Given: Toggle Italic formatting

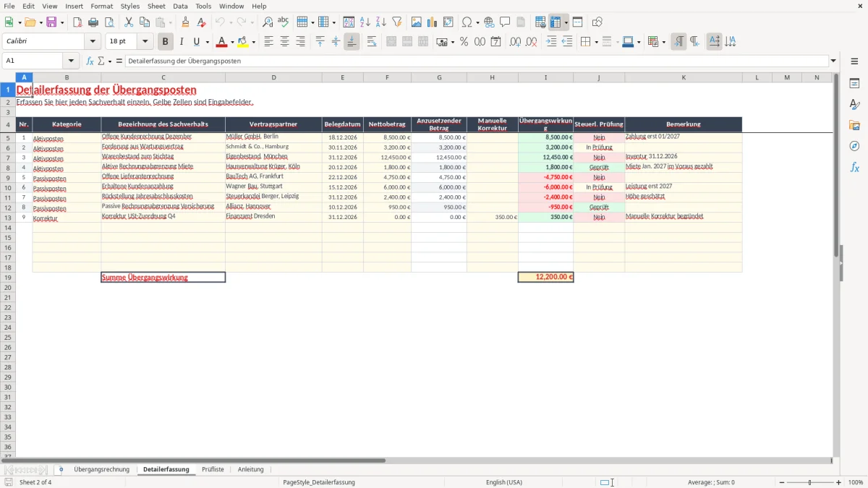Looking at the screenshot, I should coord(182,42).
